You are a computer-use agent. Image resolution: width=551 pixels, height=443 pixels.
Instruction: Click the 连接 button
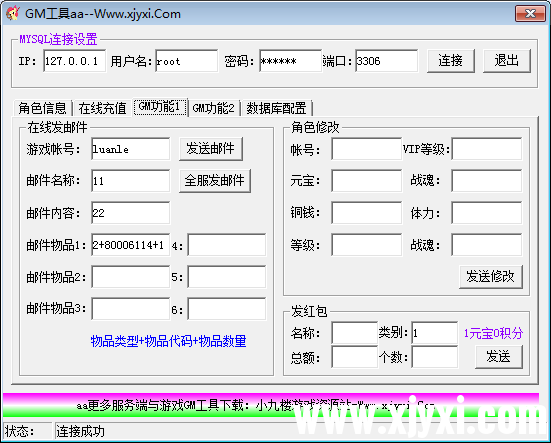(x=450, y=61)
